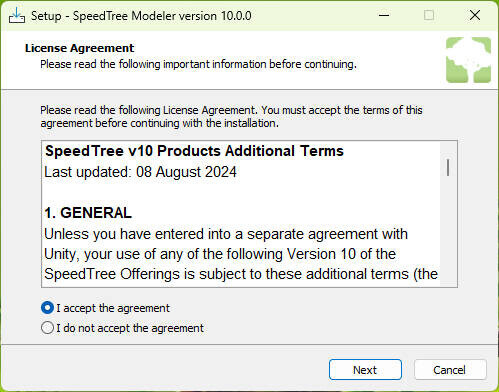
Task: Minimize the SpeedTree setup window
Action: click(384, 15)
